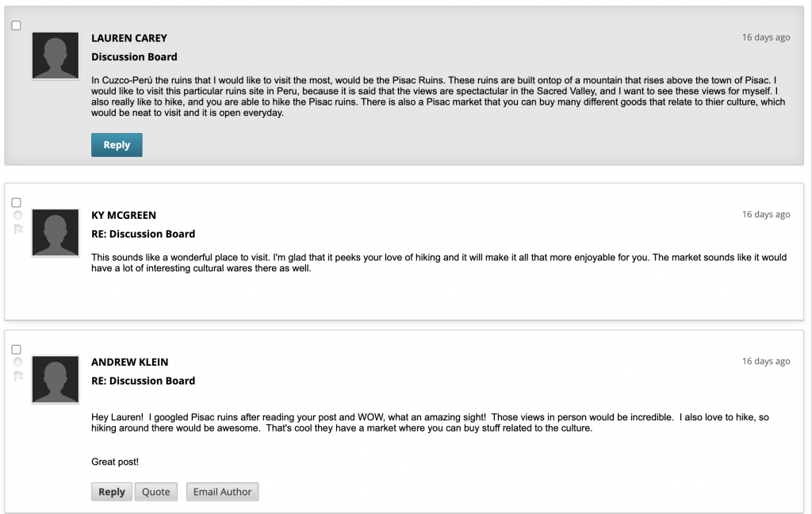This screenshot has width=812, height=514.
Task: Reply to Andrew Klein's post
Action: coord(112,492)
